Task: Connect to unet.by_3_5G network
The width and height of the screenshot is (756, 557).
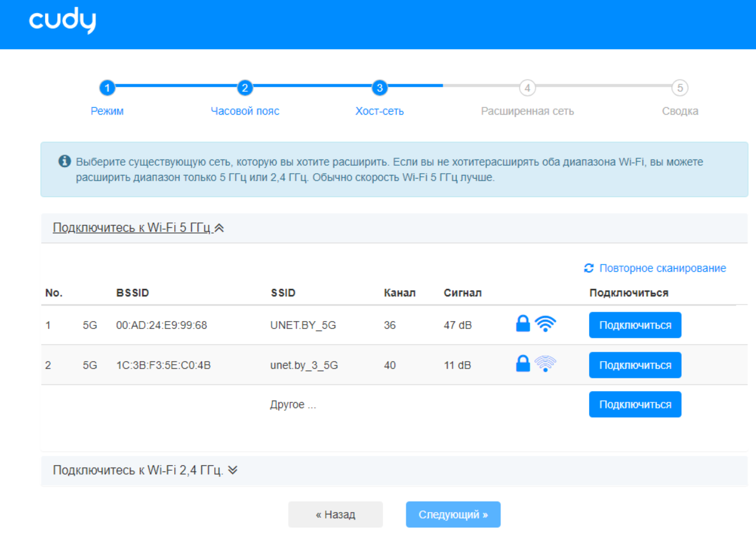Action: (x=635, y=365)
